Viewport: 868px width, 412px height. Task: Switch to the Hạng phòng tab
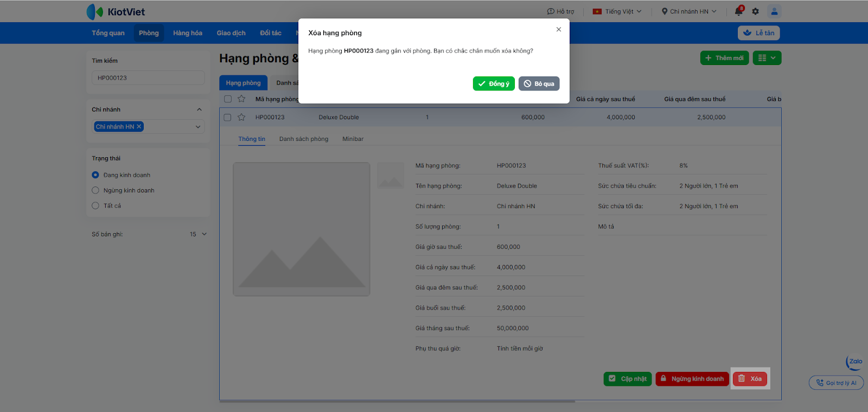point(243,83)
